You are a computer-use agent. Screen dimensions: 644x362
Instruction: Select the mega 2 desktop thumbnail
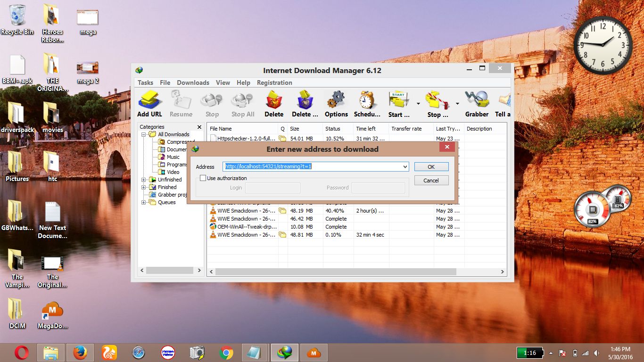point(88,72)
